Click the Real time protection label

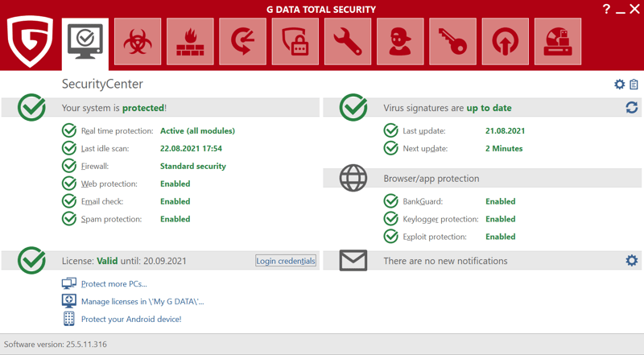click(x=117, y=131)
